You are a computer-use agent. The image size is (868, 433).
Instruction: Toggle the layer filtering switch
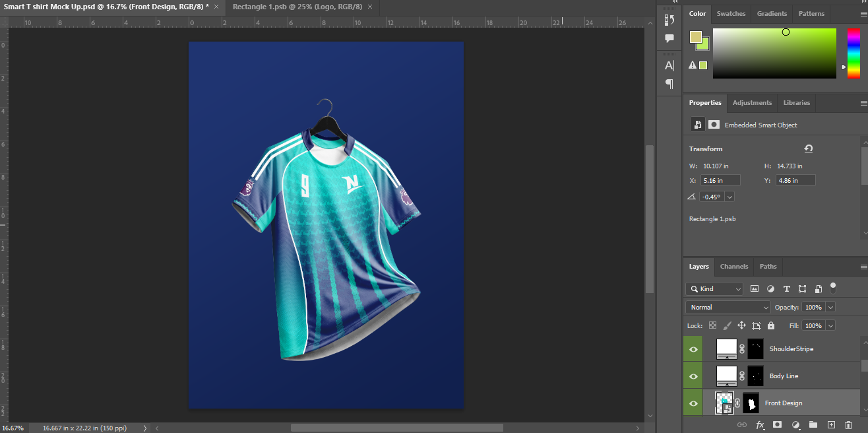[x=833, y=287]
